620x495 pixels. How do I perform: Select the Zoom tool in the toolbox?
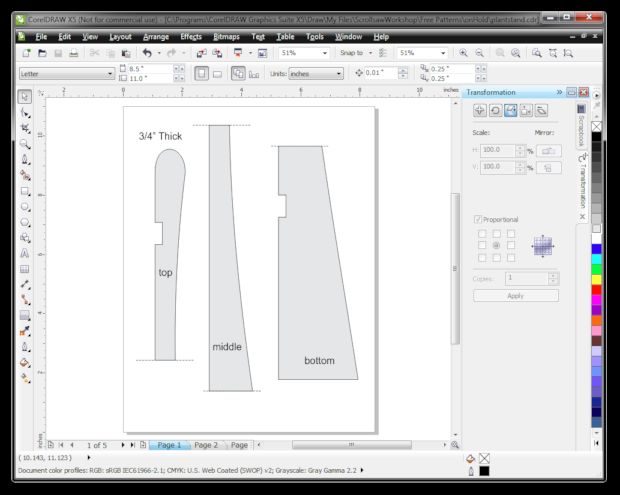tap(25, 144)
